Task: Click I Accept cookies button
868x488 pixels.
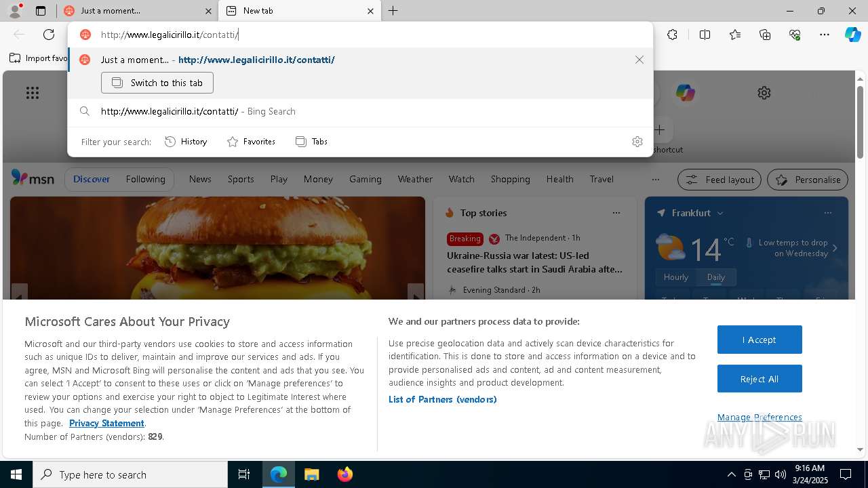Action: 759,340
